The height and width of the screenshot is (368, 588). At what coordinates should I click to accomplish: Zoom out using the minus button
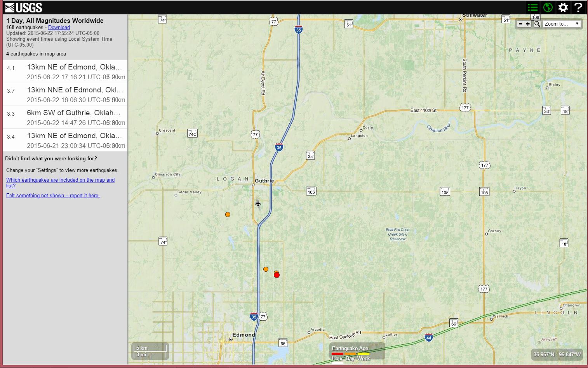point(520,24)
